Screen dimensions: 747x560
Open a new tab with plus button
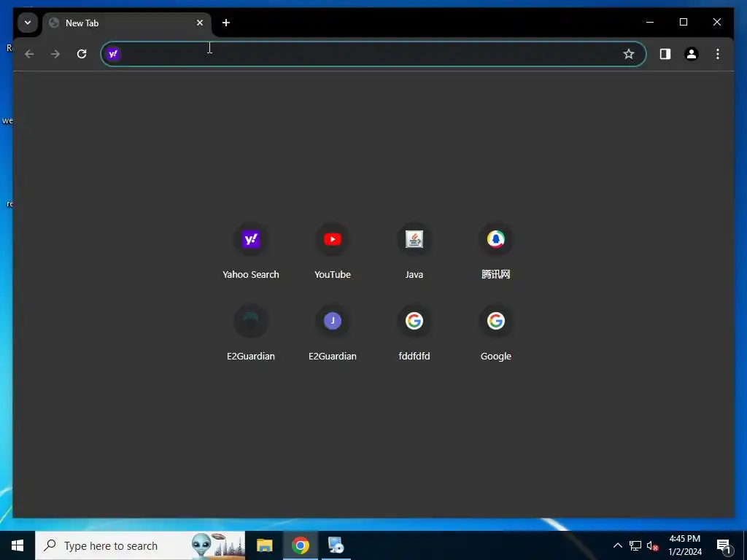click(226, 23)
